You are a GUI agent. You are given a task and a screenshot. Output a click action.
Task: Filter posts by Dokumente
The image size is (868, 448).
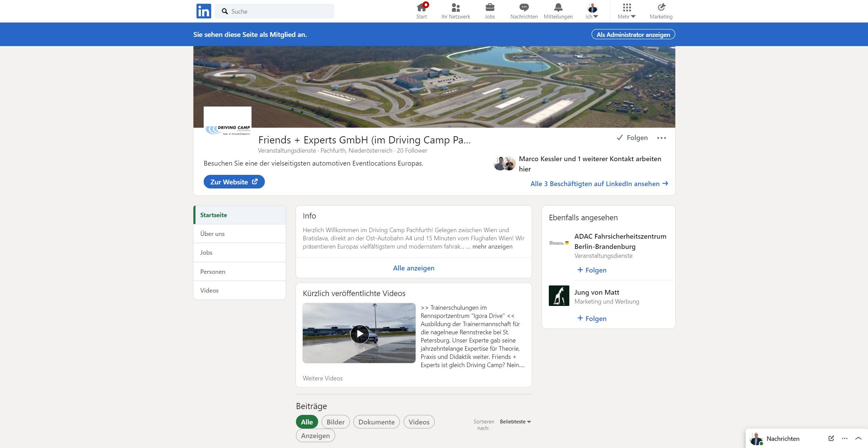point(377,422)
